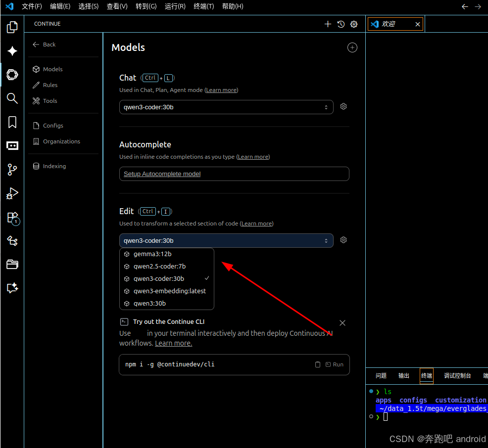
Task: Switch to the 终端 panel tab
Action: click(426, 376)
